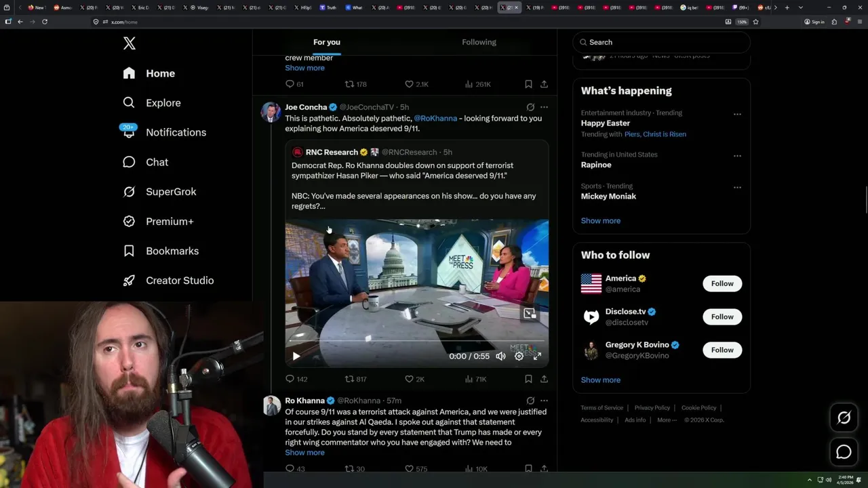Click the X logo in sidebar
This screenshot has height=488, width=868.
pyautogui.click(x=129, y=43)
